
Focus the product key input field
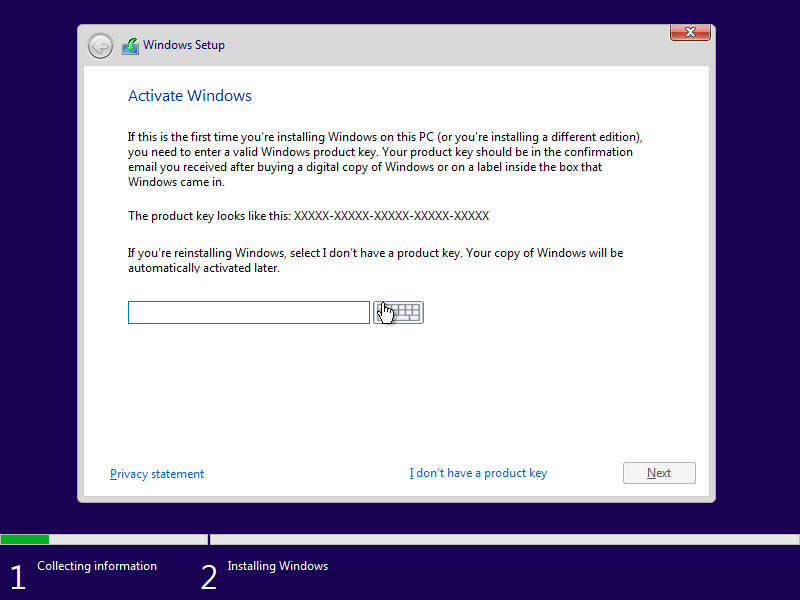pyautogui.click(x=248, y=312)
